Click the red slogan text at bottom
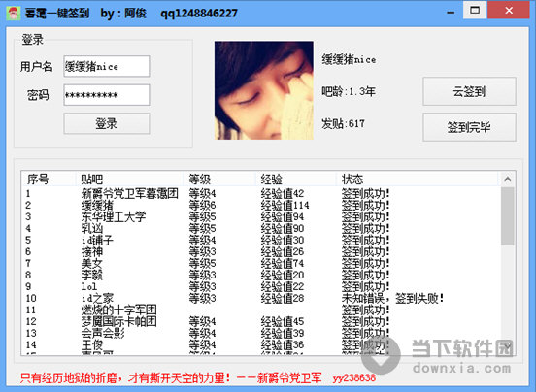The height and width of the screenshot is (392, 536). click(171, 378)
